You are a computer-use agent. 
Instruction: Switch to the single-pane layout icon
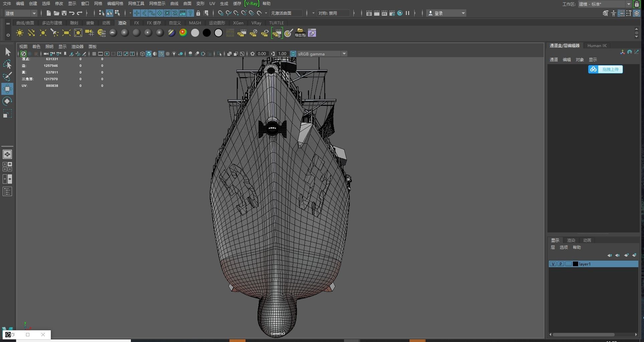7,154
